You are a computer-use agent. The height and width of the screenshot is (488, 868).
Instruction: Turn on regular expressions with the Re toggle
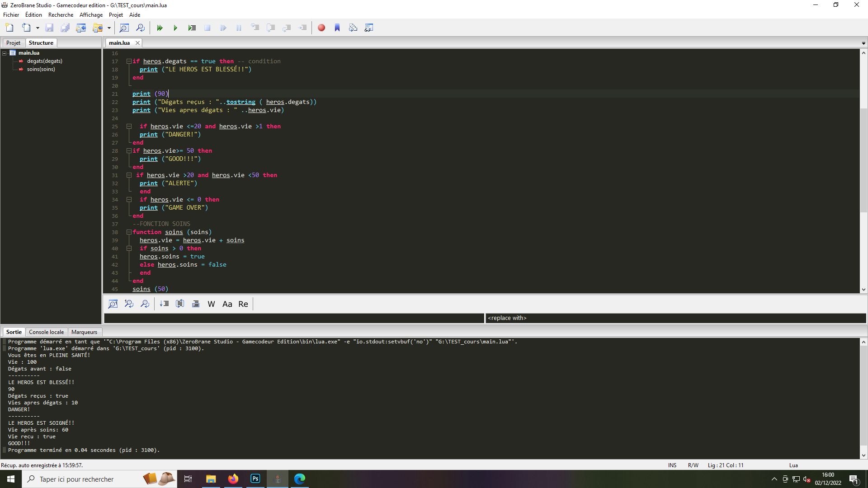pos(243,304)
